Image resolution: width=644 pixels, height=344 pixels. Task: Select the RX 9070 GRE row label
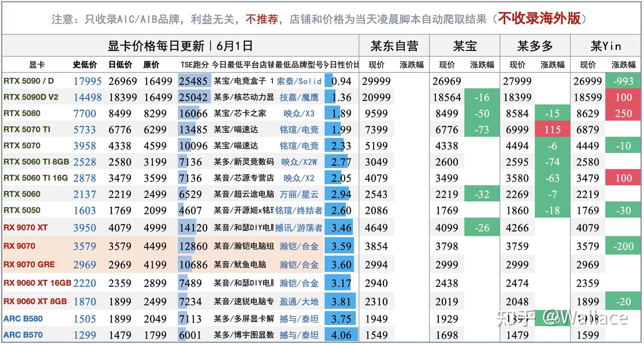point(29,264)
